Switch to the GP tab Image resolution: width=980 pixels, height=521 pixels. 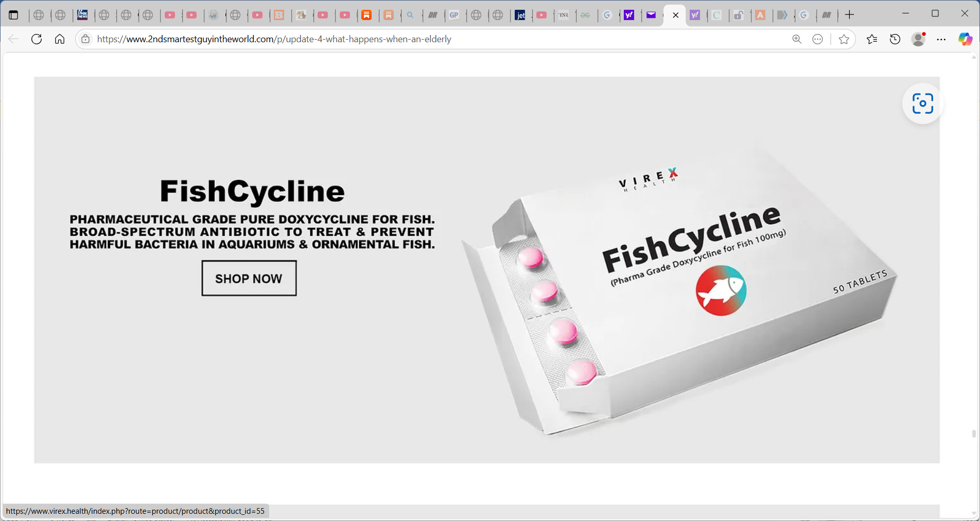pos(454,15)
